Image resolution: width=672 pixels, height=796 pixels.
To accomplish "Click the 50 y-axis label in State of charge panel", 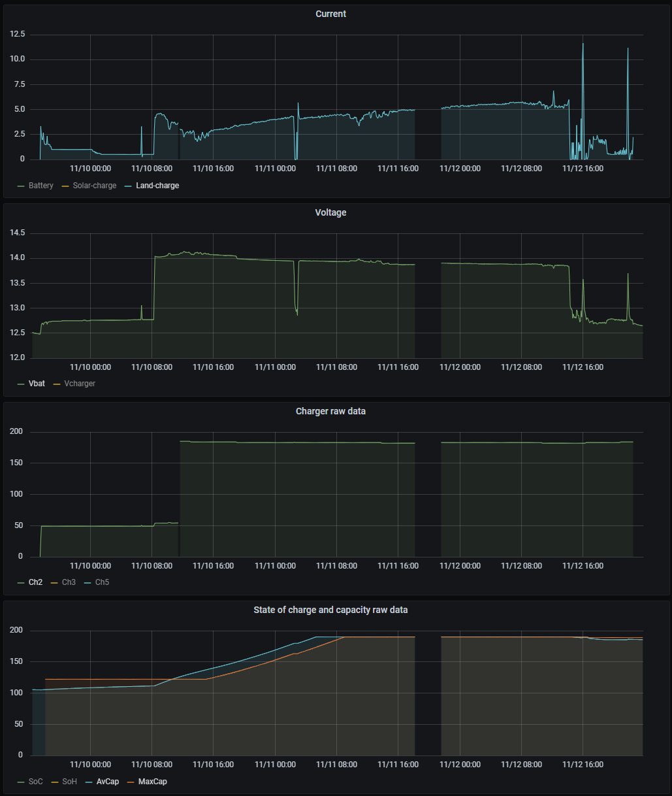I will click(18, 724).
